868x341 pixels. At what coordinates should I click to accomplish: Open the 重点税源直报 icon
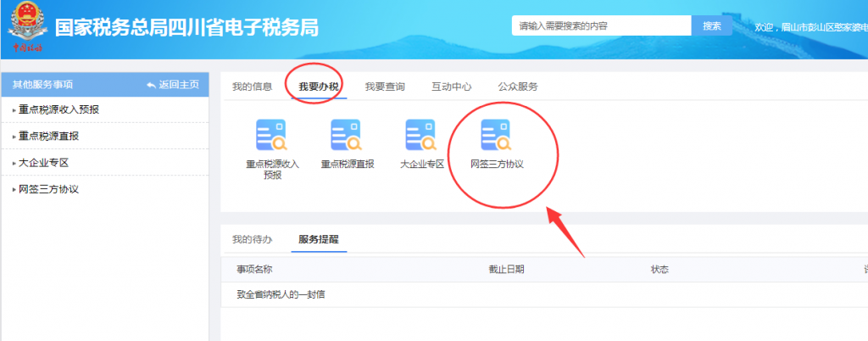(x=347, y=137)
